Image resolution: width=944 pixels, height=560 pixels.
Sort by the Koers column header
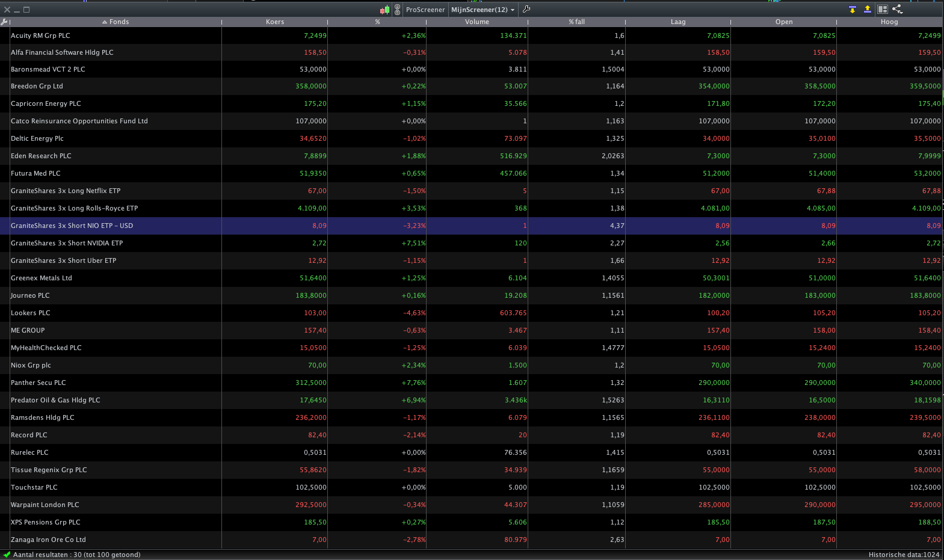tap(275, 22)
